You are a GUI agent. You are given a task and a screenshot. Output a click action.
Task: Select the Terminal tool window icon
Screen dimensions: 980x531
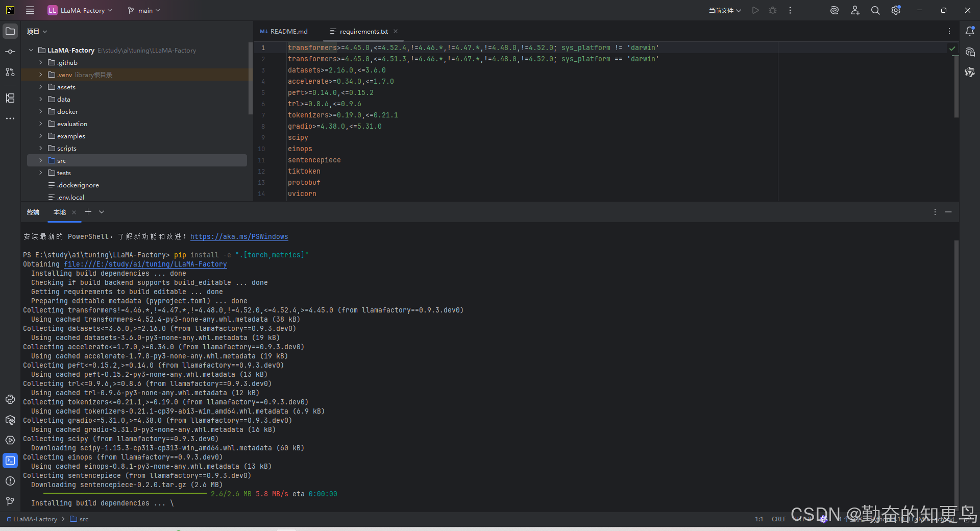point(10,461)
